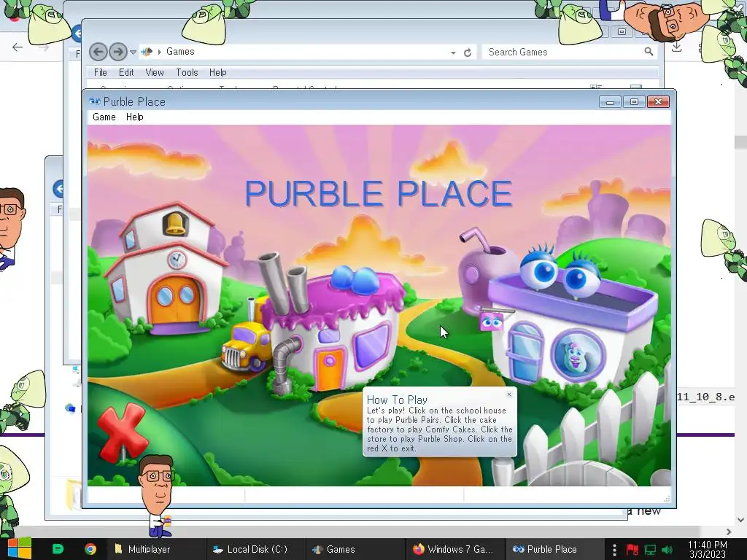Switch to Windows 7 Ga... Firefox taskbar button
Screen dimensions: 747x560
[x=454, y=549]
